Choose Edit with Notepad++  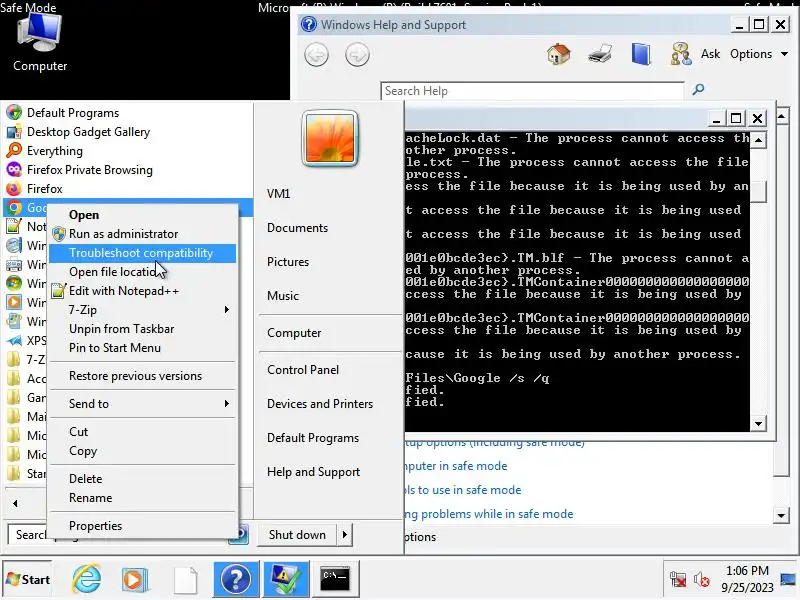[143, 291]
